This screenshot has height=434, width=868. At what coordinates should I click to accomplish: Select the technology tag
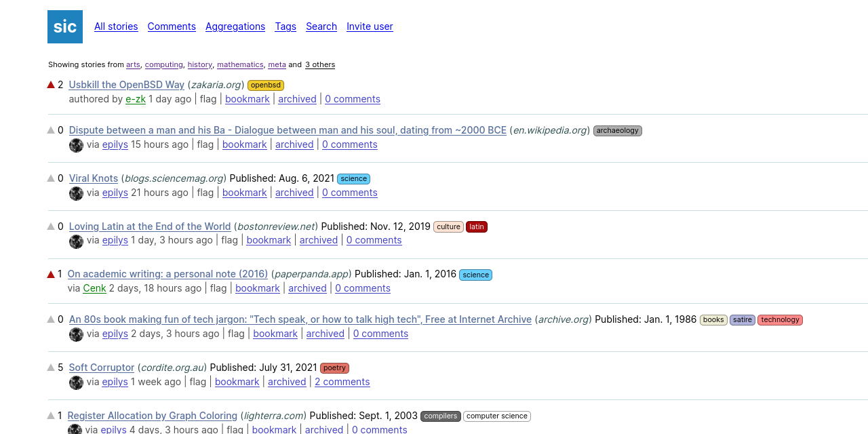[x=780, y=320]
